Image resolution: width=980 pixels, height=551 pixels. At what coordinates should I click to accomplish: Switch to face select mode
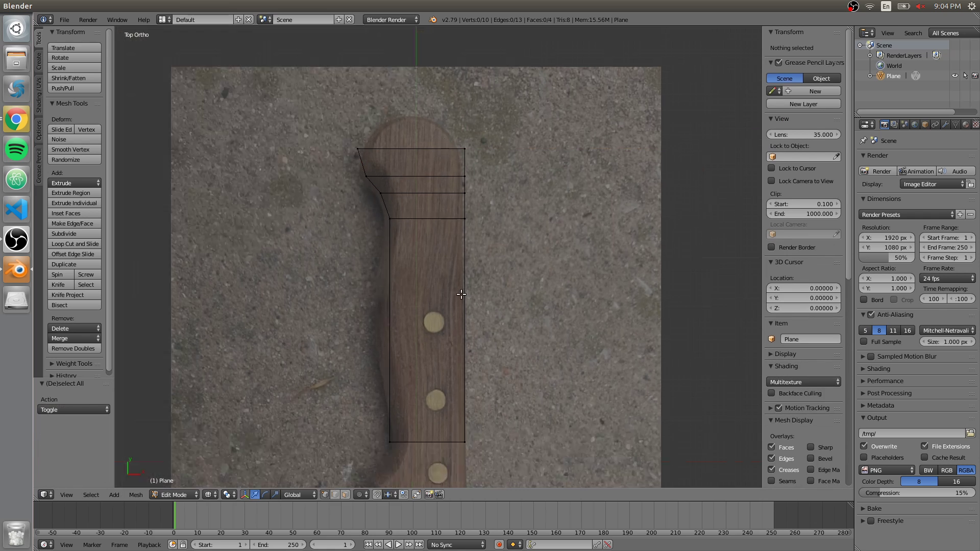(345, 494)
